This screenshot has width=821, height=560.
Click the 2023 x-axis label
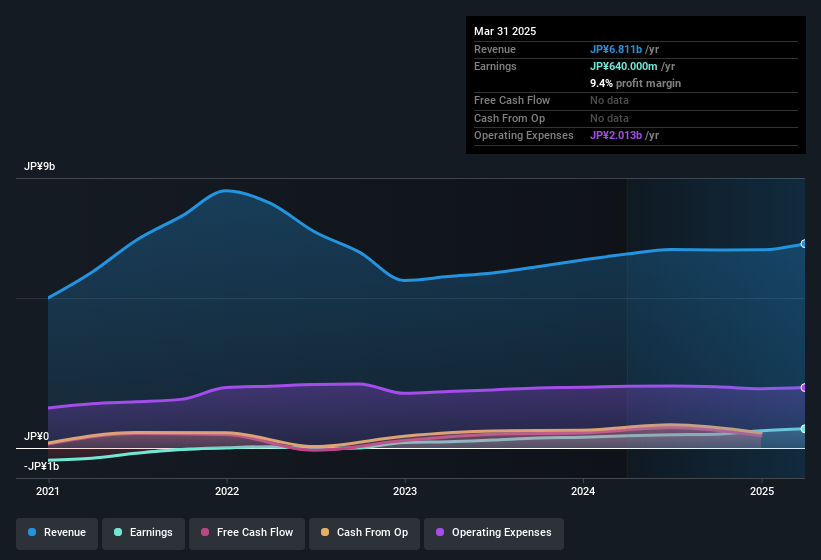(405, 491)
